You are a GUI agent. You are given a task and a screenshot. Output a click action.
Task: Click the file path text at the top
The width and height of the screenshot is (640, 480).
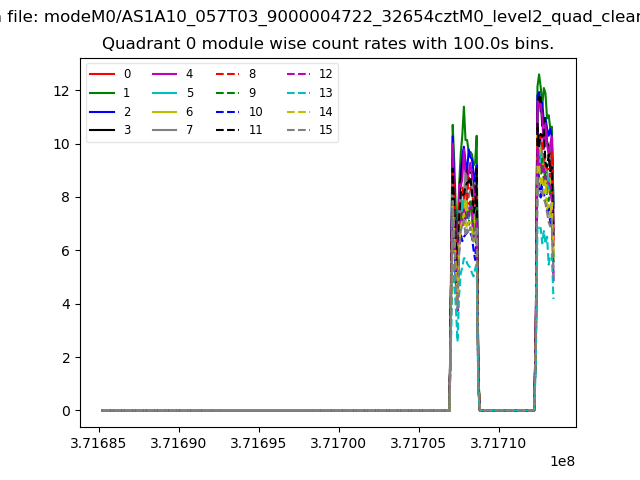pos(320,16)
